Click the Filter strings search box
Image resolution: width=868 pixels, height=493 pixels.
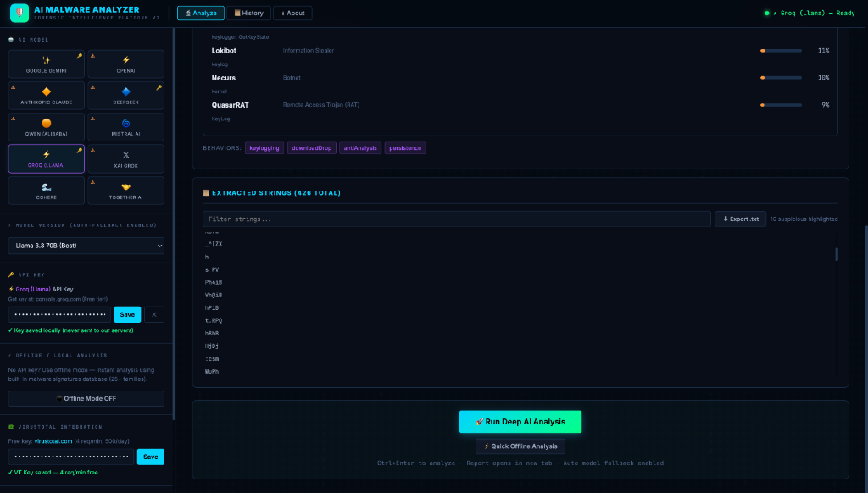457,219
